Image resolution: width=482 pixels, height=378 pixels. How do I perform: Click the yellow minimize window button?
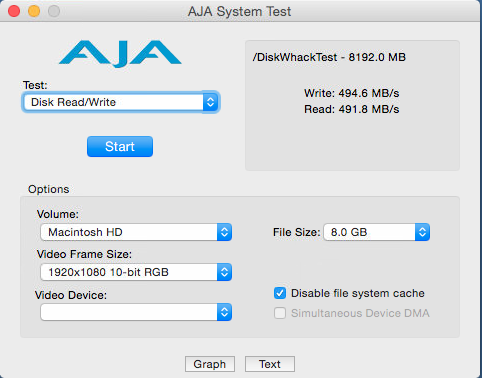point(34,11)
